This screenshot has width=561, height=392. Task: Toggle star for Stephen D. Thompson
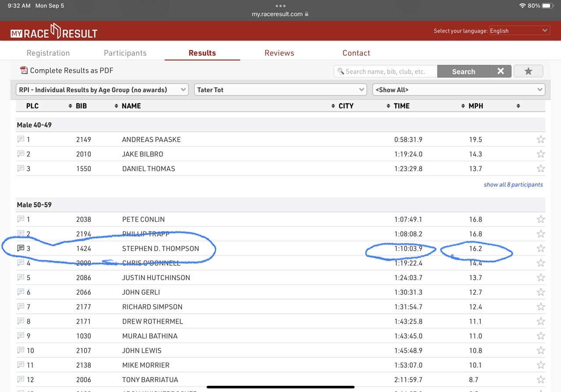click(x=541, y=249)
